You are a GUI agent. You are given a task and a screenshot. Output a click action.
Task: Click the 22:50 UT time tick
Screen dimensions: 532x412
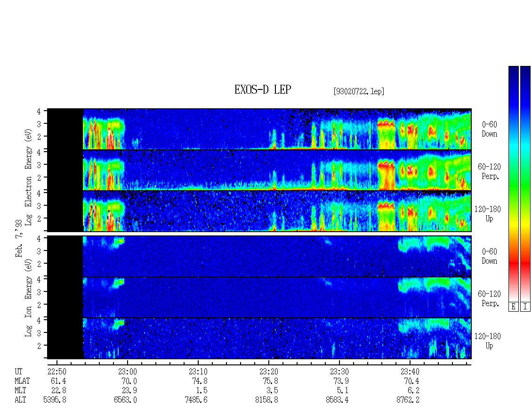click(x=57, y=372)
